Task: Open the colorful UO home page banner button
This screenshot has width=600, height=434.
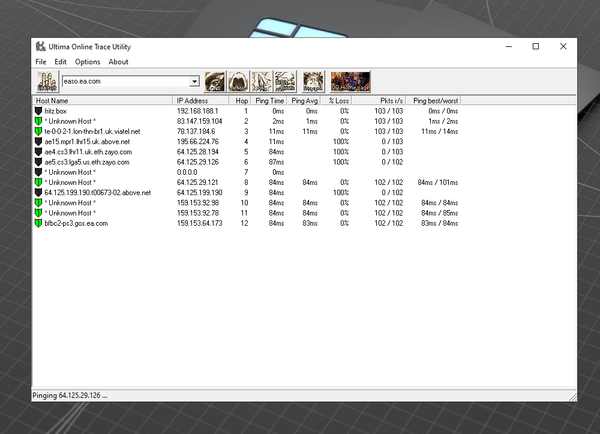Action: (x=350, y=82)
